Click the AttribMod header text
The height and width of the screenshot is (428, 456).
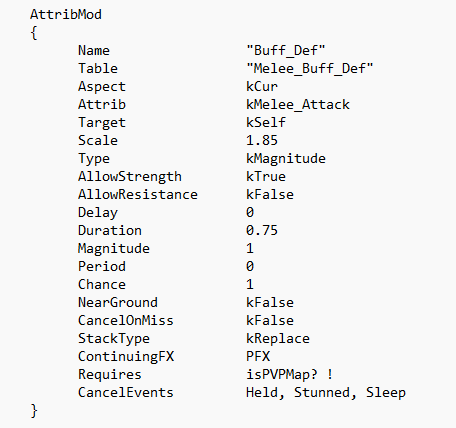[66, 14]
